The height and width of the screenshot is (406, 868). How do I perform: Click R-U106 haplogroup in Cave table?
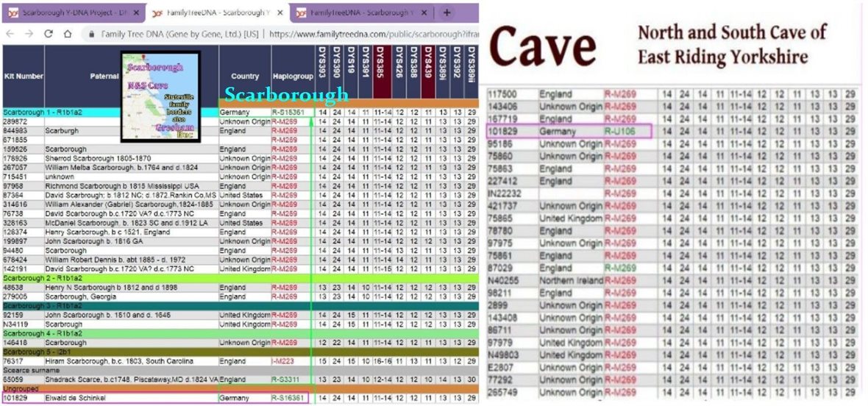[x=619, y=132]
